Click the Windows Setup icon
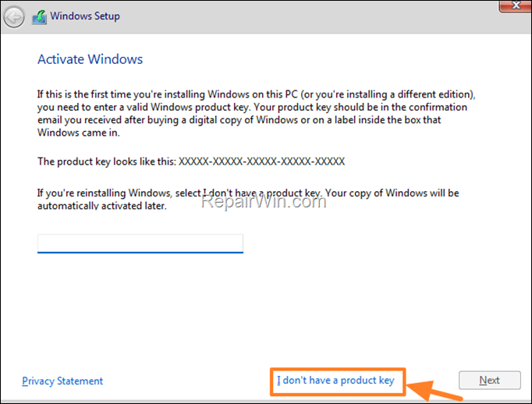The height and width of the screenshot is (404, 532). (39, 17)
